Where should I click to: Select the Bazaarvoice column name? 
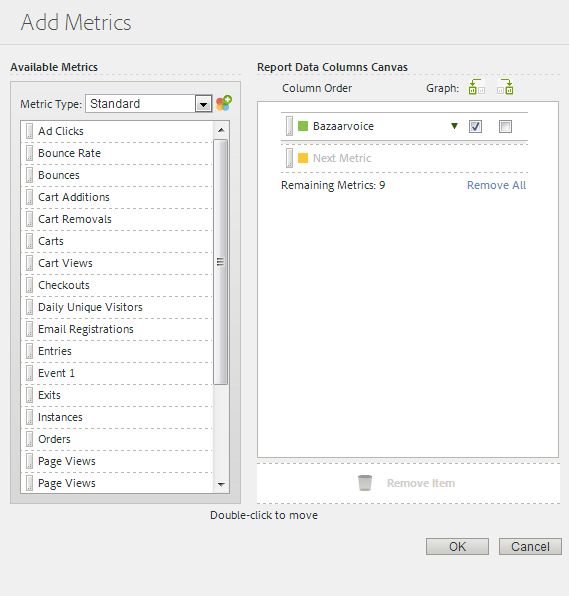point(343,126)
